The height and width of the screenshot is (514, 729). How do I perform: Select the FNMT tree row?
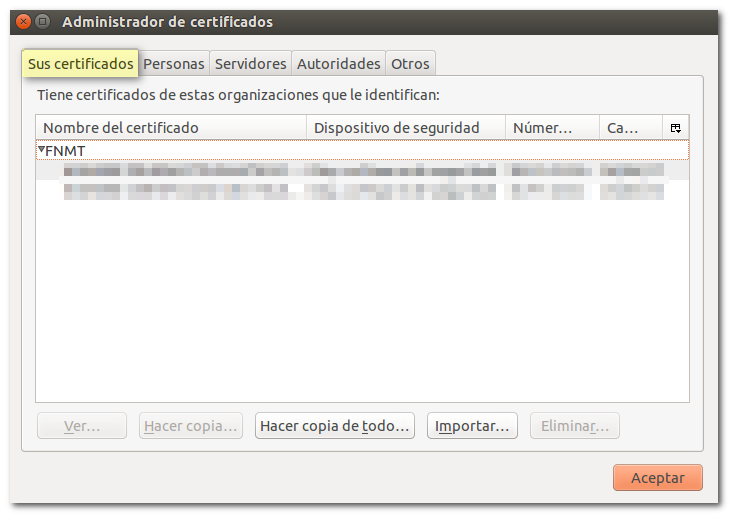click(362, 151)
